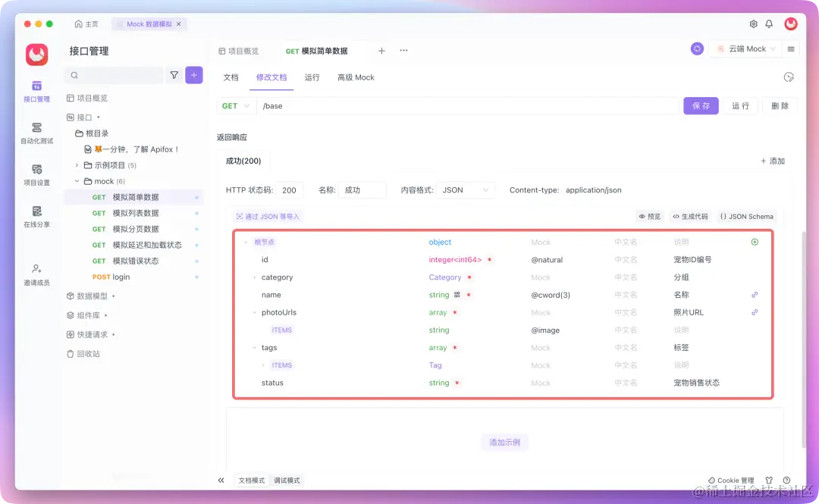Click the shirt theme icon at bottom
Screen dimensions: 819x504
point(769,480)
